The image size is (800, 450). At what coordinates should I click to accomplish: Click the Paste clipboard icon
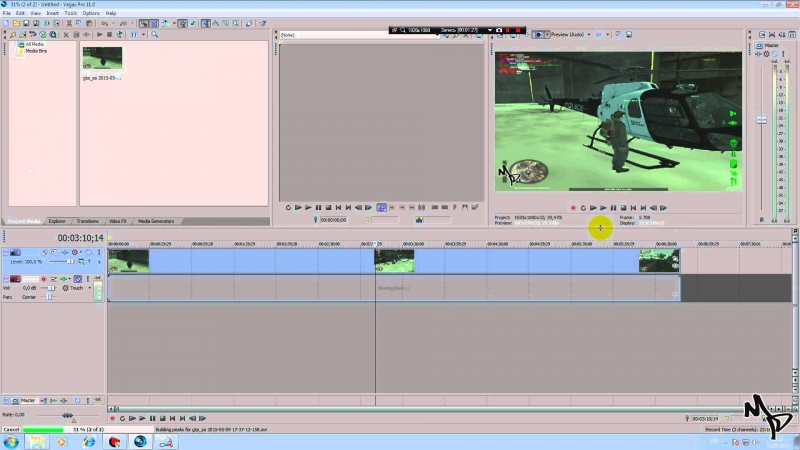[x=89, y=23]
